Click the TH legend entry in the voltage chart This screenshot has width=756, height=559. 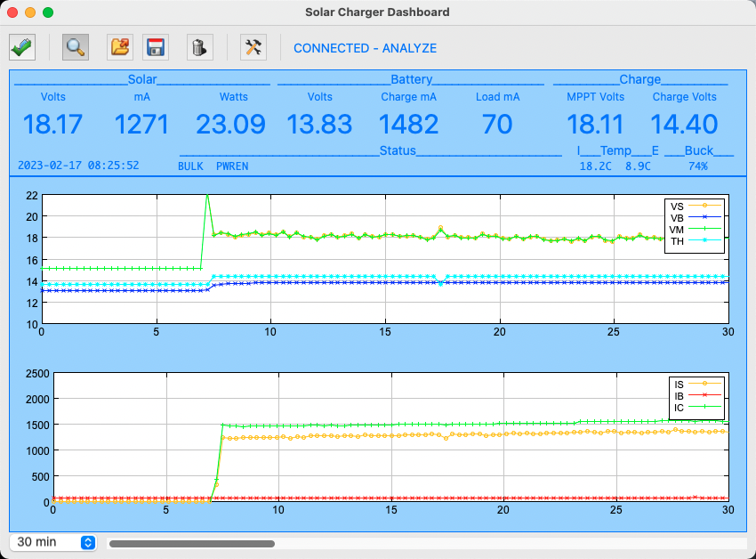click(x=695, y=241)
